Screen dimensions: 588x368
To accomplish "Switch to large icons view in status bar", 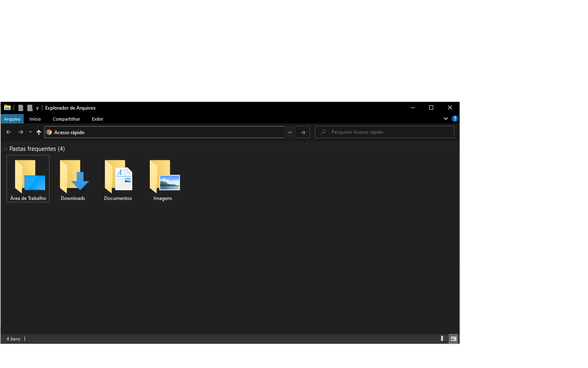I will pyautogui.click(x=454, y=339).
